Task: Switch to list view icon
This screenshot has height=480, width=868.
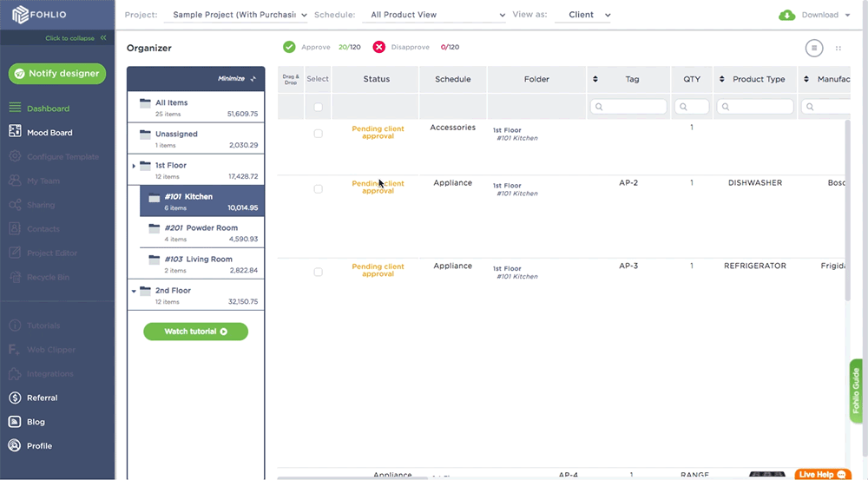Action: pos(813,48)
